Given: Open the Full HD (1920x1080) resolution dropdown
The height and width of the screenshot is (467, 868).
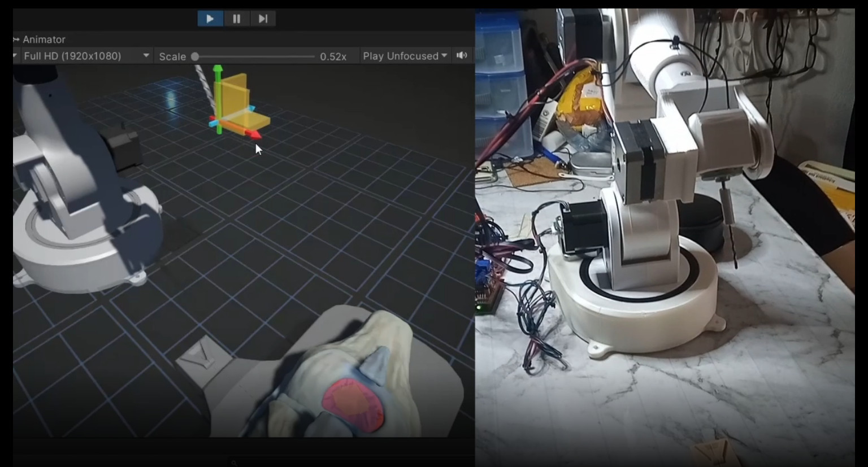Looking at the screenshot, I should pos(85,56).
